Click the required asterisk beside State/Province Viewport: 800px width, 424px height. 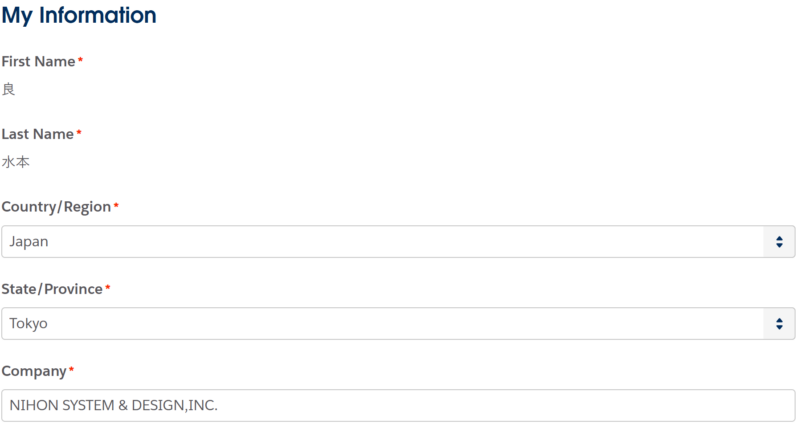(x=108, y=288)
